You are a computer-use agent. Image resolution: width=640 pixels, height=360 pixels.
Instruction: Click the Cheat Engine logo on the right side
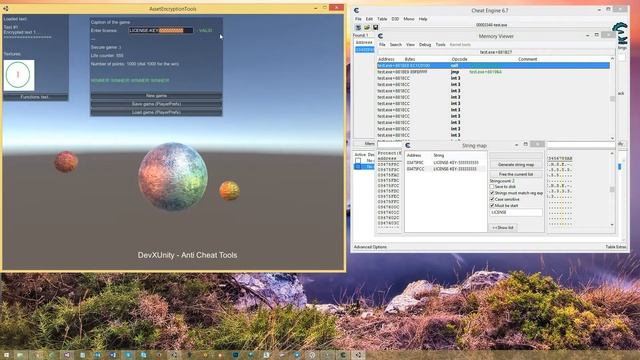click(621, 34)
